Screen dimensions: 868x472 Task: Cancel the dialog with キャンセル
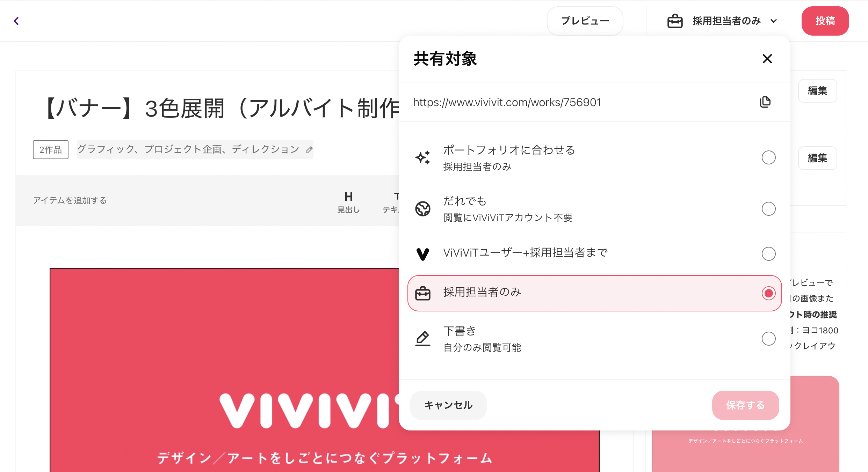coord(448,405)
